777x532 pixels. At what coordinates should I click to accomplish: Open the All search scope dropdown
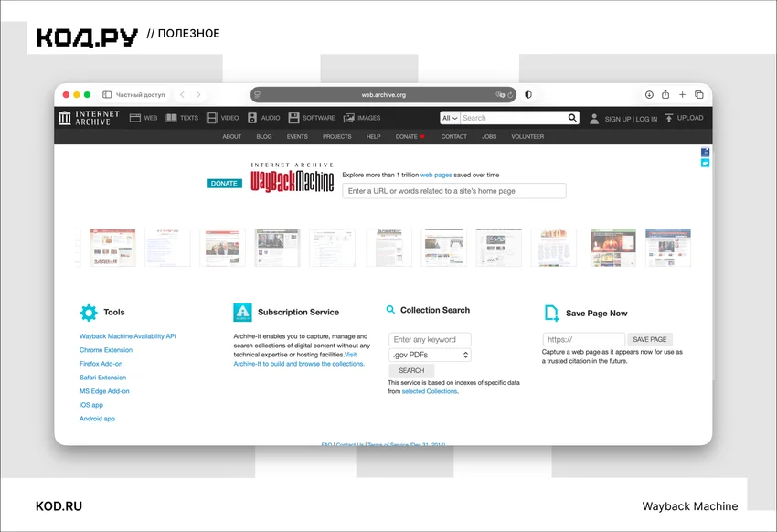coord(450,118)
